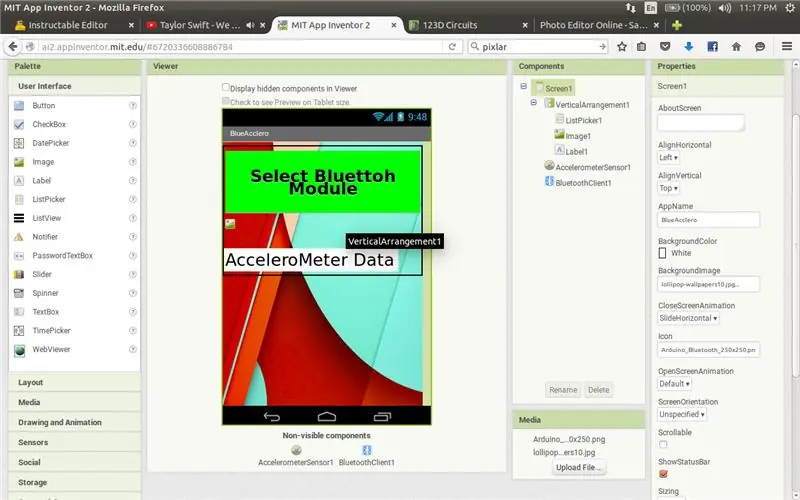Screen dimensions: 800x500
Task: Expand the Drawing and Animation section
Action: pos(74,422)
